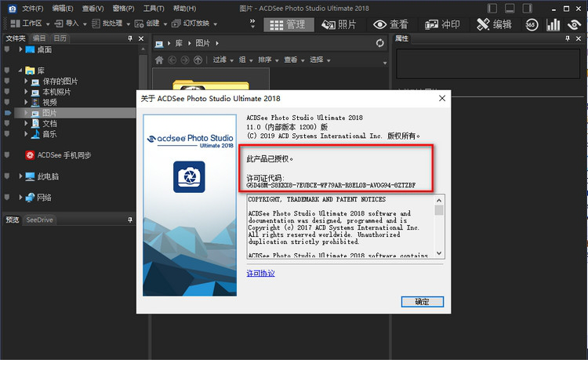The width and height of the screenshot is (588, 374).
Task: Pin the preview pane with its pushpin icon
Action: click(130, 220)
